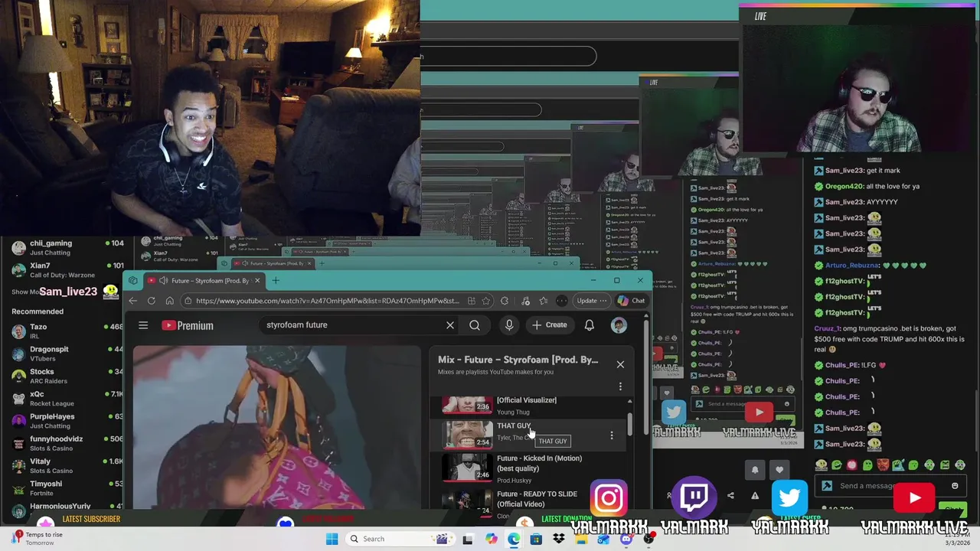The image size is (980, 551).
Task: Open THAT GUY video options menu
Action: (x=611, y=435)
